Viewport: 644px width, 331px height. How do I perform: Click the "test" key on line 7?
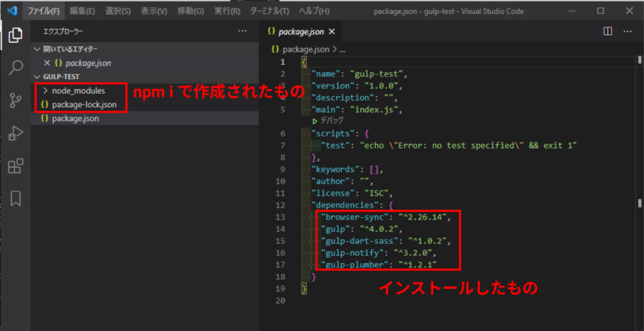(337, 145)
